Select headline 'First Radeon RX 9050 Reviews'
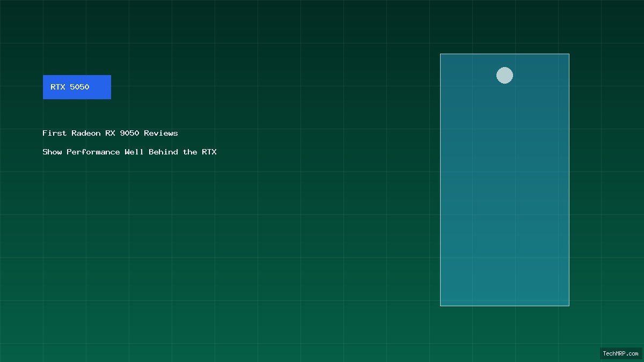This screenshot has height=362, width=644. [x=110, y=133]
